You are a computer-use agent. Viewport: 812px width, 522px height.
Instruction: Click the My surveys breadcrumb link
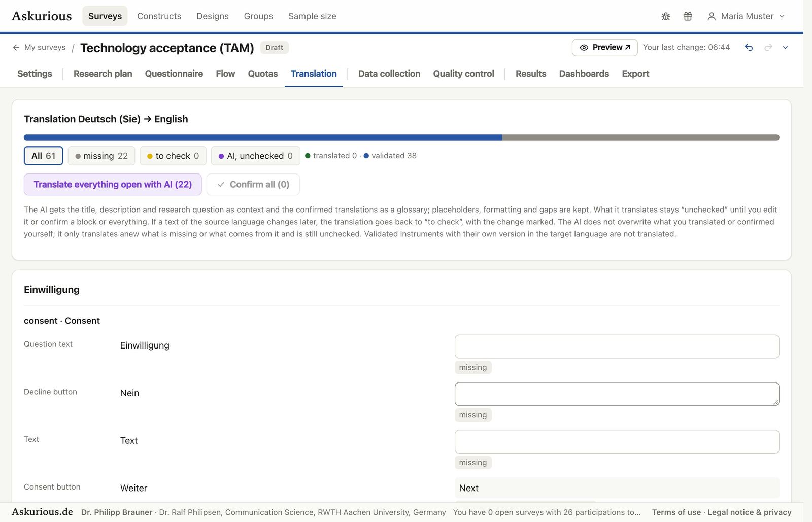[45, 47]
